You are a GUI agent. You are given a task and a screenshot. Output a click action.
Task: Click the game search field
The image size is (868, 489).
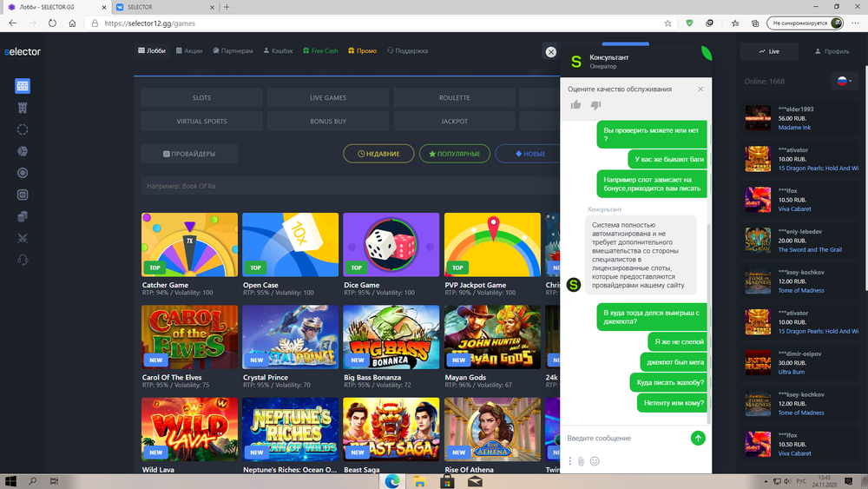click(351, 186)
